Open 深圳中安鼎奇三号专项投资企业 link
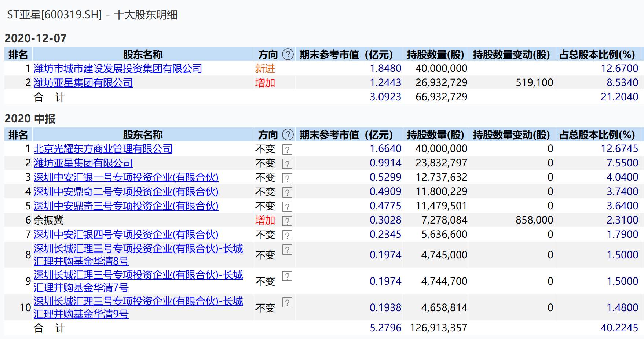 tap(126, 206)
